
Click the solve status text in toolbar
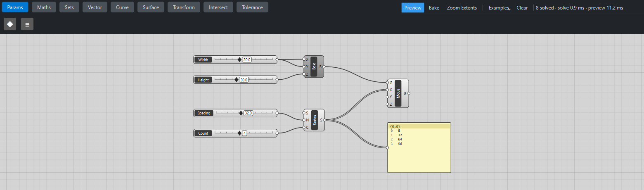tap(579, 8)
